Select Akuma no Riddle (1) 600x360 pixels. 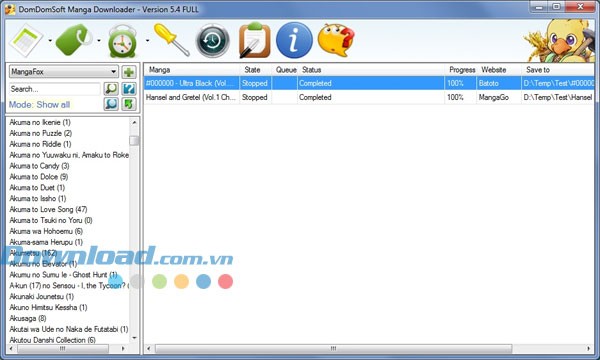(40, 144)
